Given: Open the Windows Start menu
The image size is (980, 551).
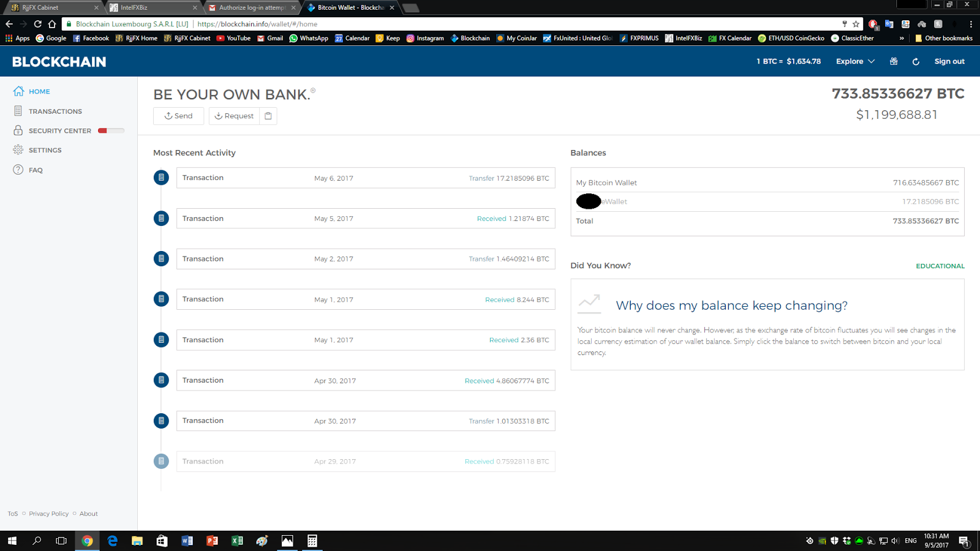Looking at the screenshot, I should coord(12,541).
